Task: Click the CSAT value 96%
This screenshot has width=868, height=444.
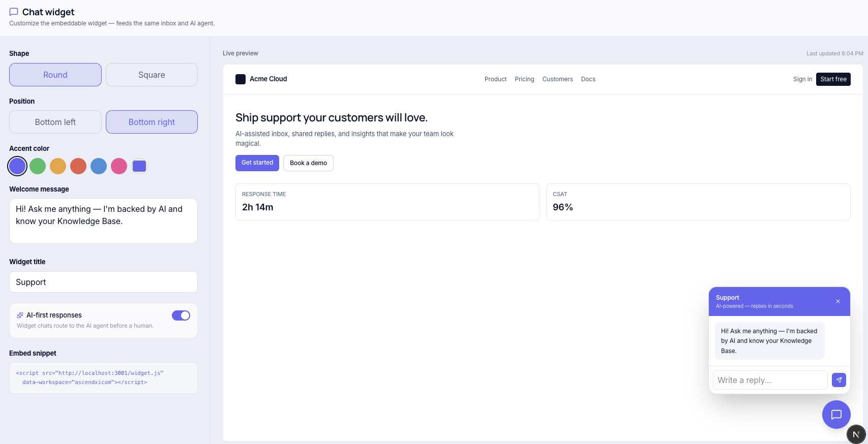Action: point(563,207)
